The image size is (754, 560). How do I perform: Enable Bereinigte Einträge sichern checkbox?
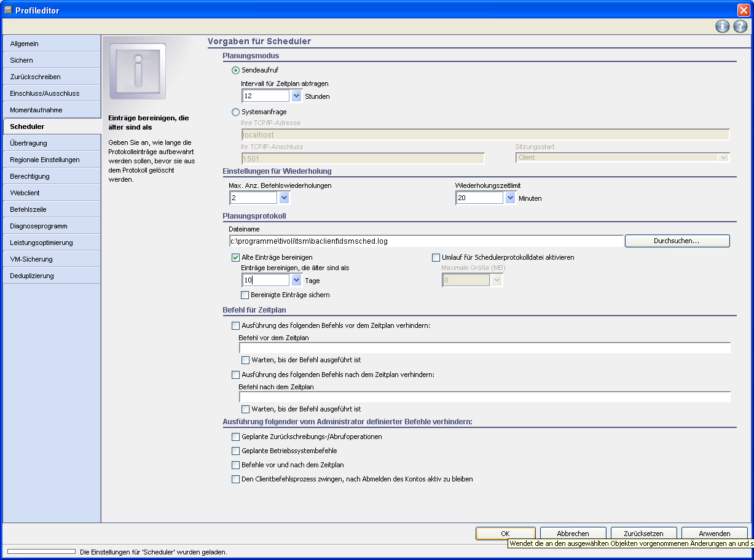(245, 295)
